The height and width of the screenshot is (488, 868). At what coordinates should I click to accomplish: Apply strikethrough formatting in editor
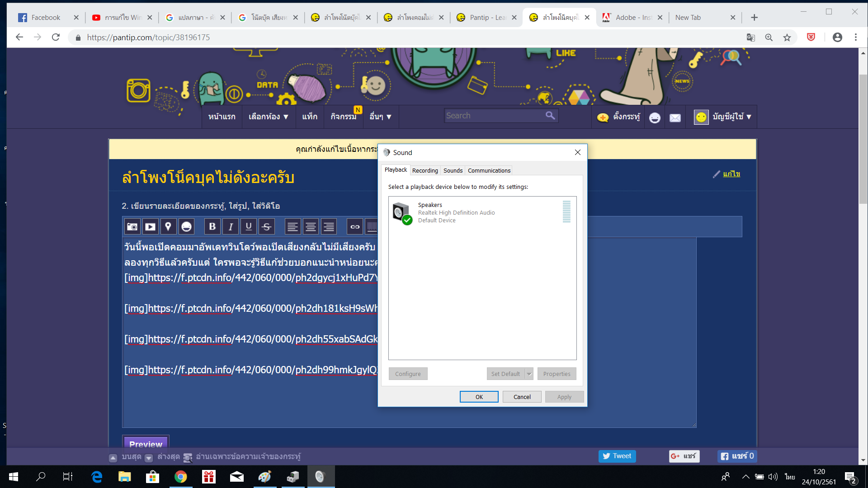tap(267, 226)
